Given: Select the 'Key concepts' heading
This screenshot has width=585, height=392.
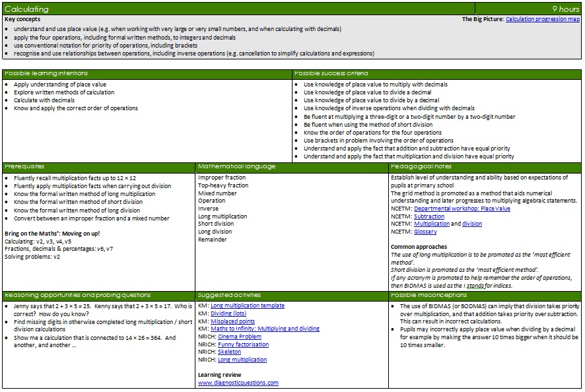Looking at the screenshot, I should [22, 19].
